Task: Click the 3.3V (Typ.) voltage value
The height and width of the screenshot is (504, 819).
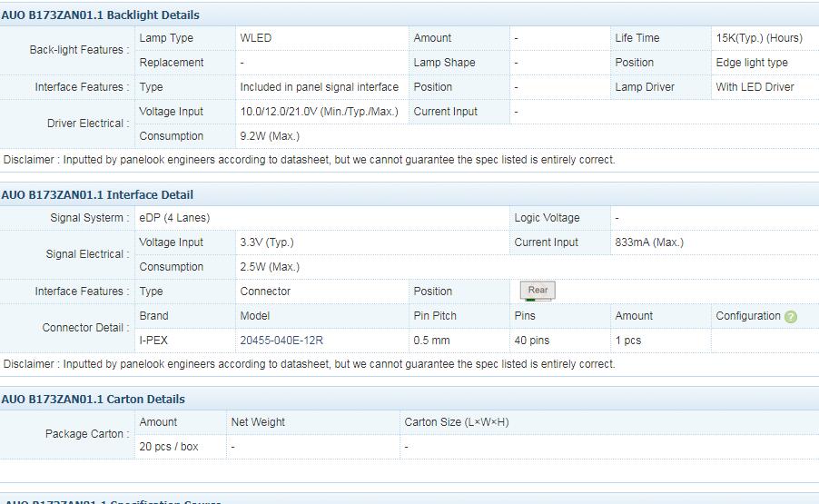Action: (x=267, y=242)
